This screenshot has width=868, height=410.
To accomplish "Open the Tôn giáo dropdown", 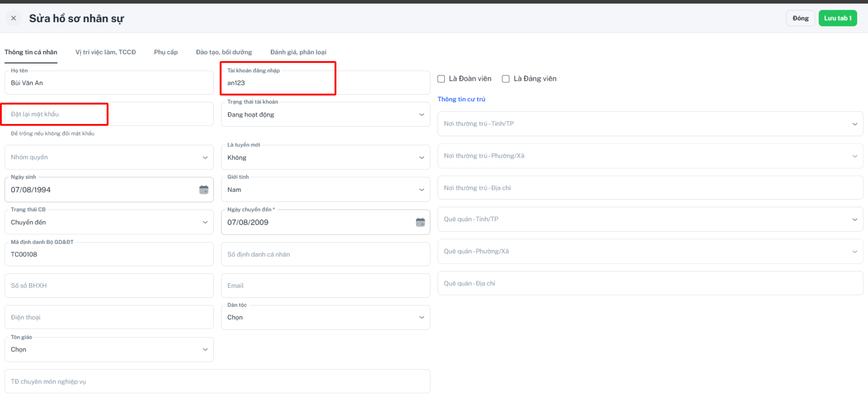I will click(x=109, y=350).
